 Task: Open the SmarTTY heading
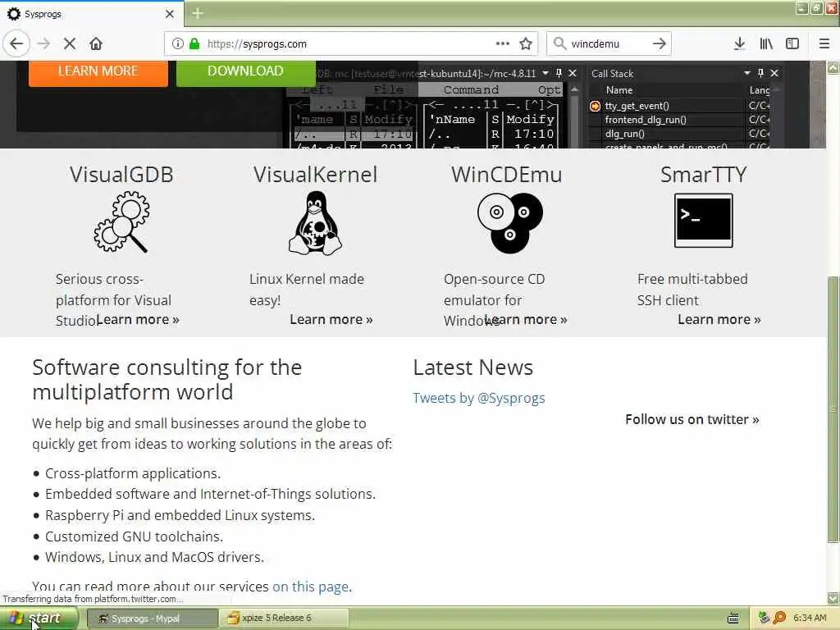[703, 175]
